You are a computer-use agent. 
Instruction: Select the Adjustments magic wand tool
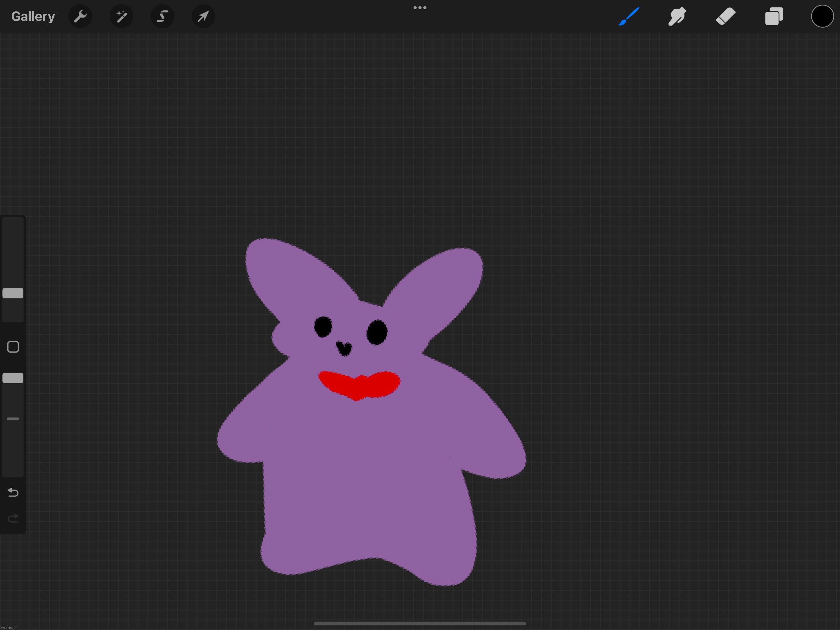pyautogui.click(x=121, y=16)
